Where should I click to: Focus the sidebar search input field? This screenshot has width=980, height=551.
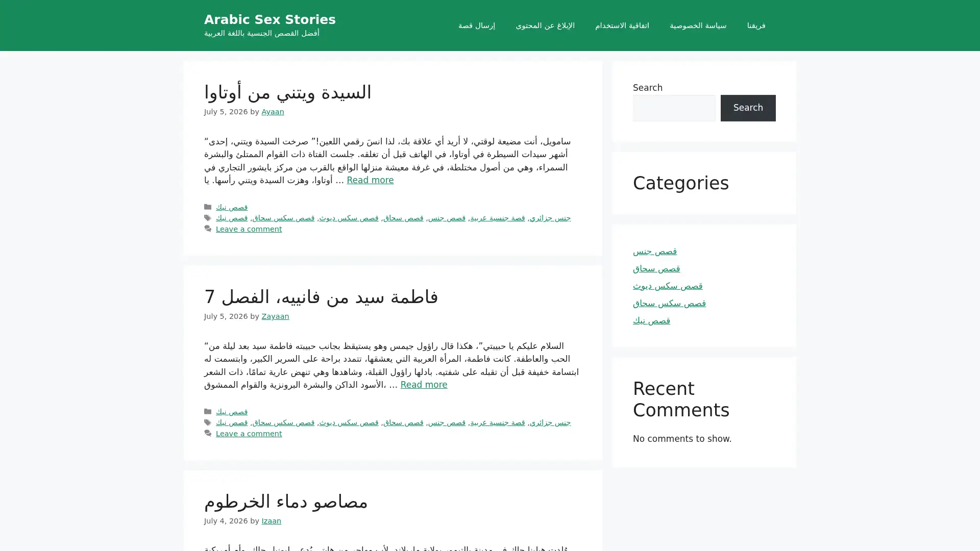point(674,108)
